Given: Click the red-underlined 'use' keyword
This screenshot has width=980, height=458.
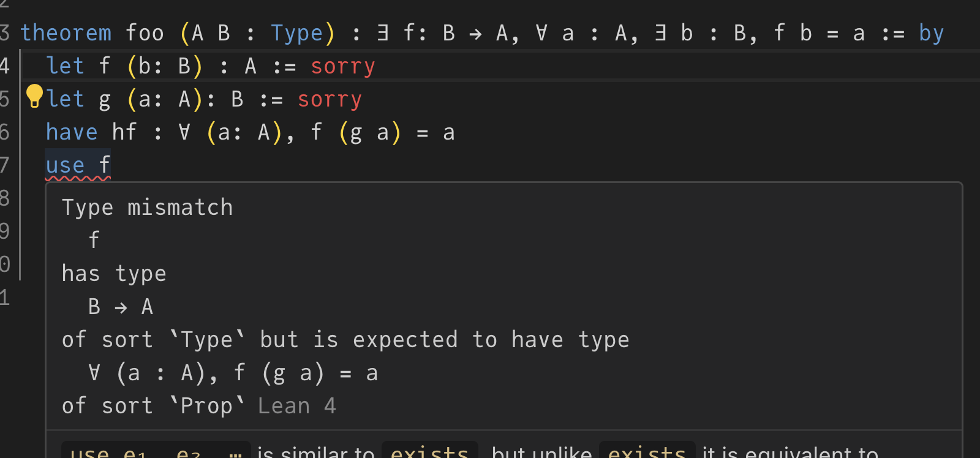Looking at the screenshot, I should (65, 165).
